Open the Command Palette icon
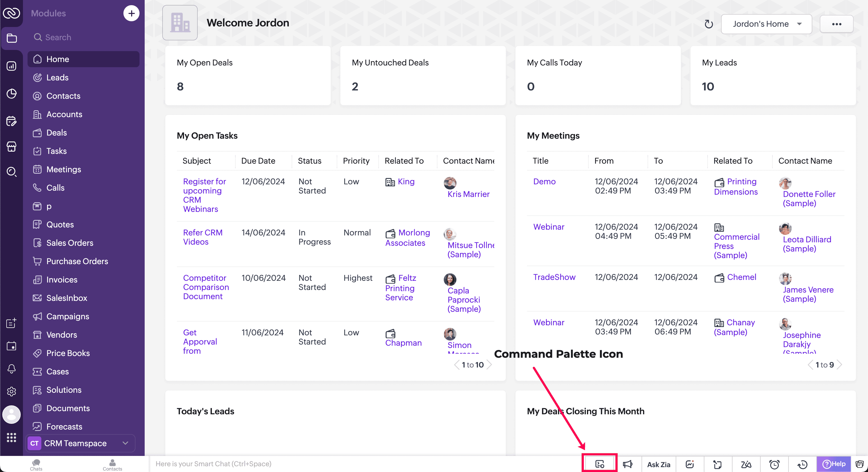Image resolution: width=868 pixels, height=472 pixels. click(x=599, y=464)
